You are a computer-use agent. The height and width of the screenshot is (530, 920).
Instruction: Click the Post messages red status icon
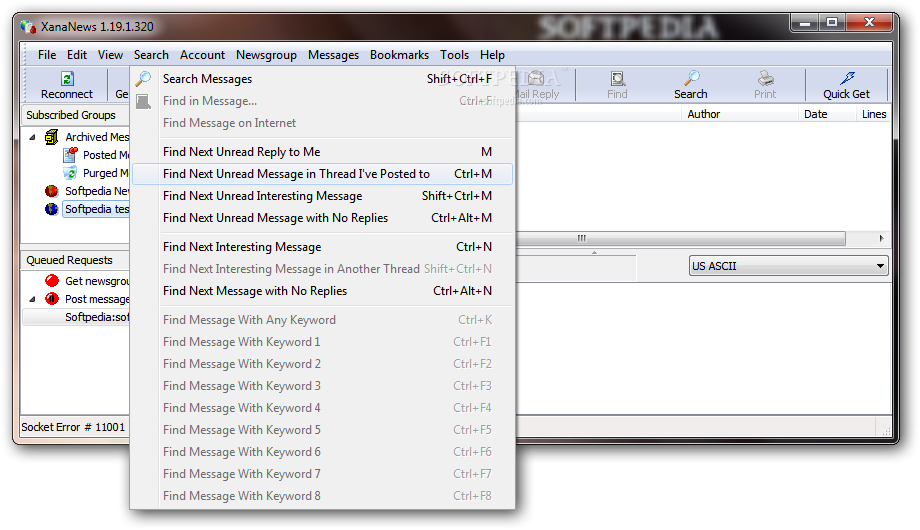pos(52,299)
